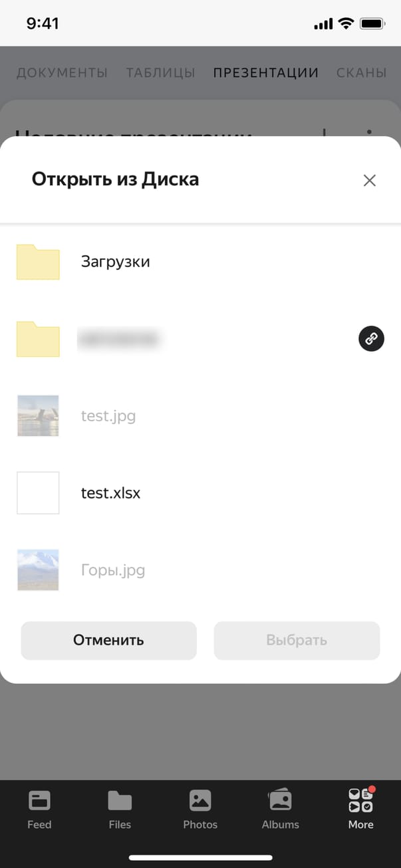Select the ДОКУМЕНТЫ tab

click(x=62, y=72)
